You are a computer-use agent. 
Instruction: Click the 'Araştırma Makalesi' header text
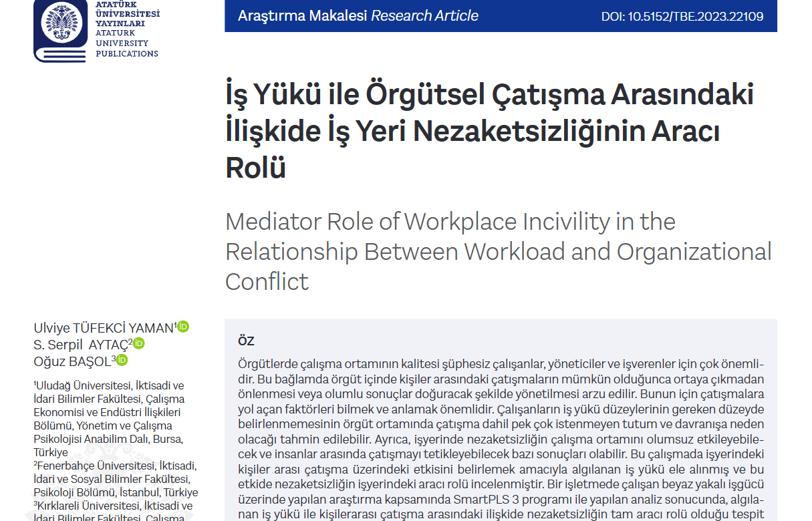pyautogui.click(x=302, y=16)
